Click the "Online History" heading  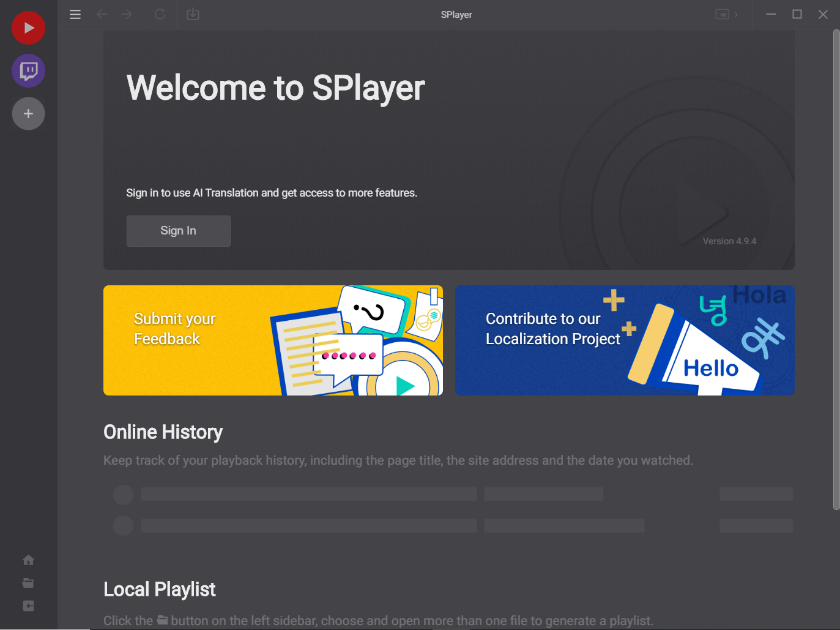163,432
